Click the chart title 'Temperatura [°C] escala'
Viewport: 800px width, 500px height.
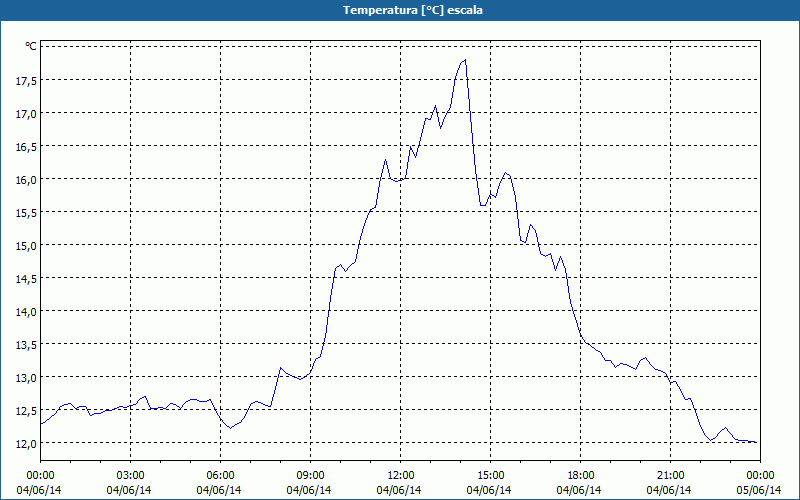pyautogui.click(x=400, y=10)
